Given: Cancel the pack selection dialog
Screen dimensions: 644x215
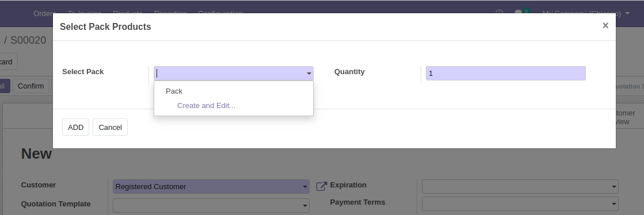Looking at the screenshot, I should point(110,127).
